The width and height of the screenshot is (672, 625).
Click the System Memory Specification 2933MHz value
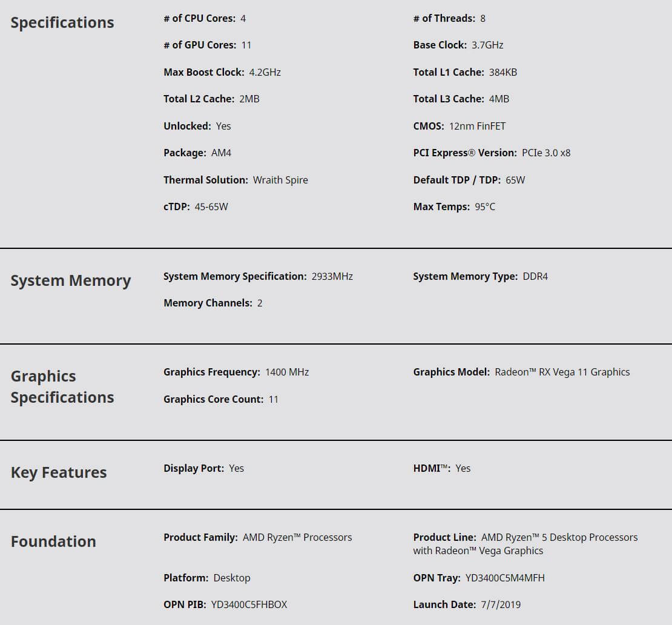[x=332, y=276]
